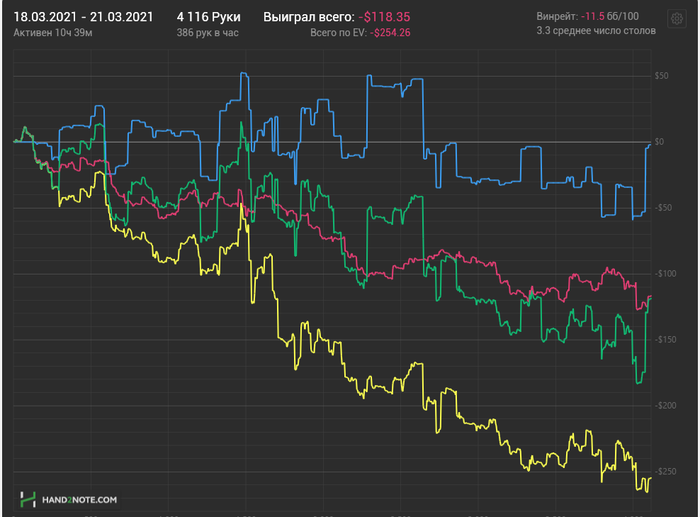Click the '4 116 Руки' hands count

(x=208, y=17)
